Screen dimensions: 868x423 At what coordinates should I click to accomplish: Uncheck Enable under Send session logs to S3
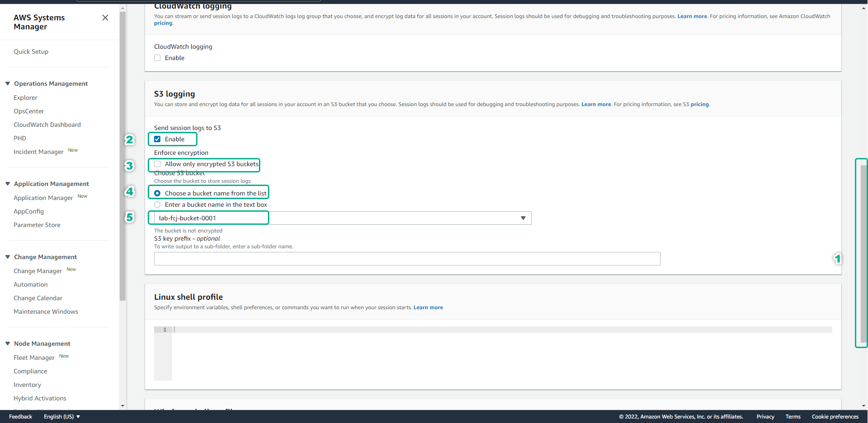pyautogui.click(x=157, y=139)
